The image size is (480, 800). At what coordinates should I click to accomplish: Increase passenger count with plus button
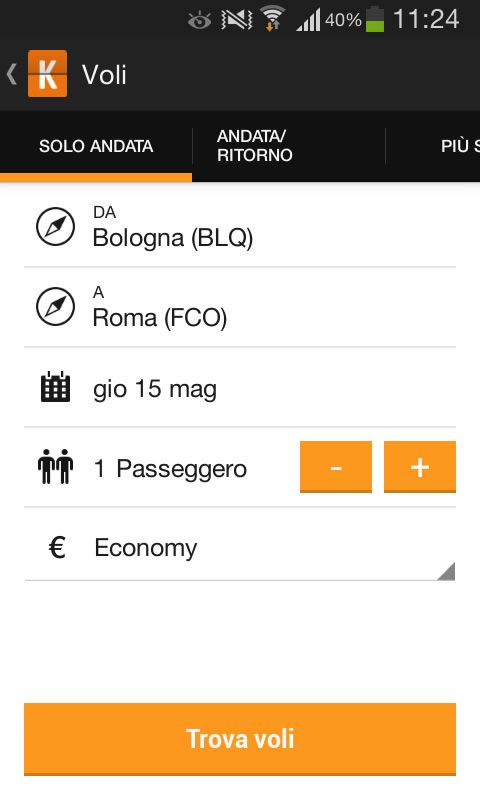(419, 467)
